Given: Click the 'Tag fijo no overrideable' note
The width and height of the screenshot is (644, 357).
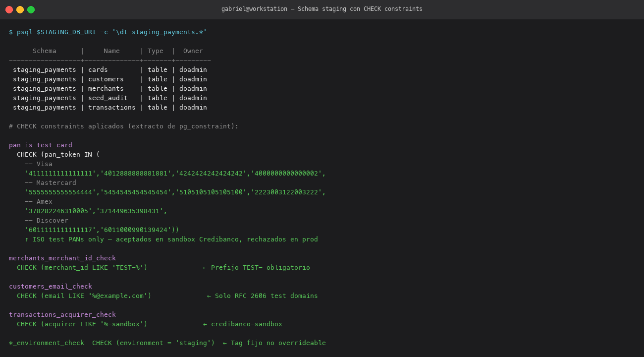Looking at the screenshot, I should [x=274, y=343].
